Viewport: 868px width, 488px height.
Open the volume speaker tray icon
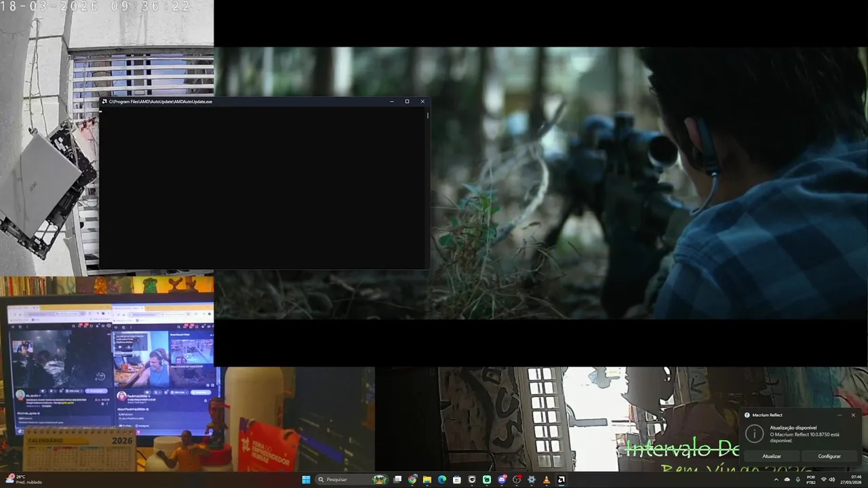[832, 479]
